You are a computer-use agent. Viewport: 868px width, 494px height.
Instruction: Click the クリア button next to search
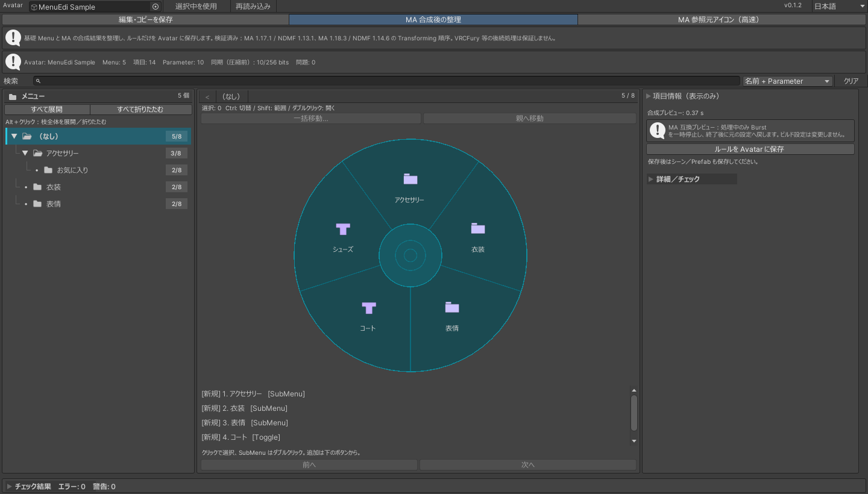[851, 81]
